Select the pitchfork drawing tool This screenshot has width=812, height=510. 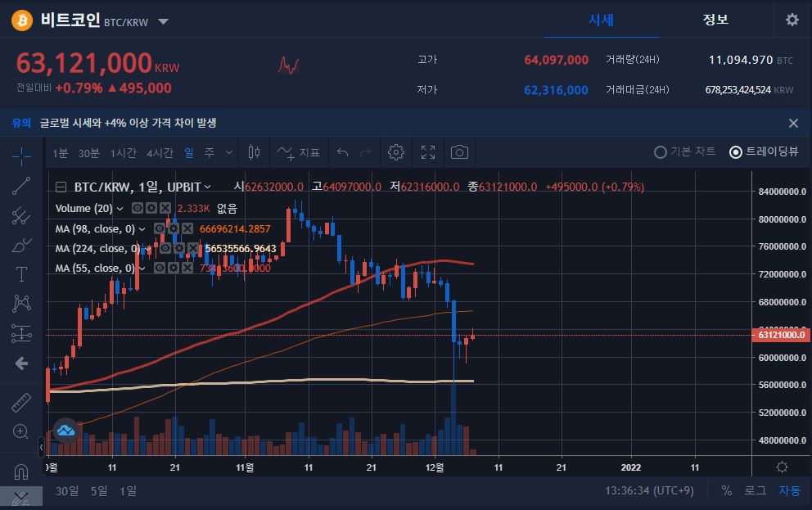(x=21, y=215)
